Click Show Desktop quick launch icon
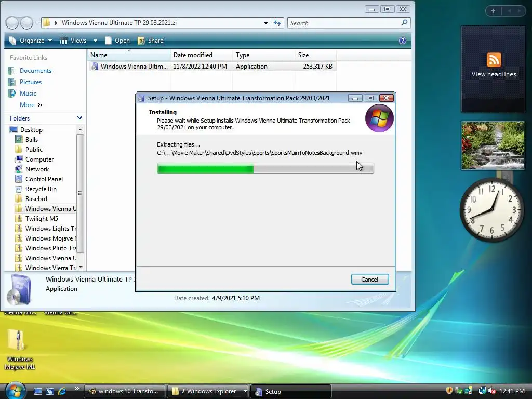Screen dimensions: 532x399 pyautogui.click(x=37, y=391)
